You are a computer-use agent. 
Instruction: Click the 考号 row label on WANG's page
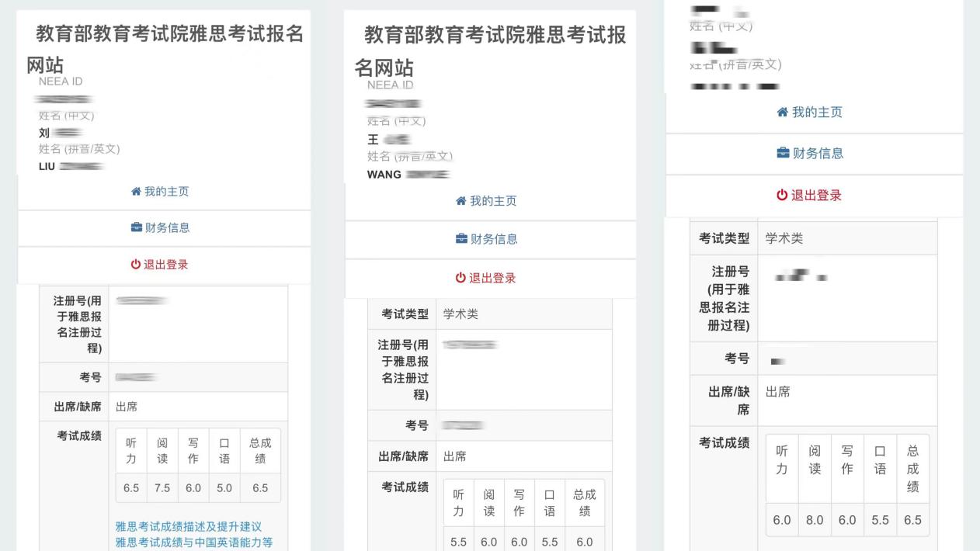tap(417, 425)
